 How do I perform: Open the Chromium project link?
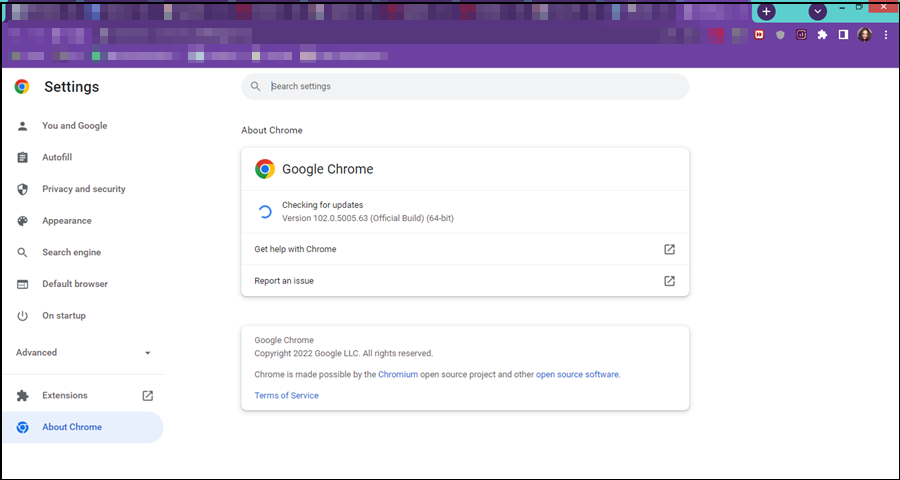click(398, 374)
